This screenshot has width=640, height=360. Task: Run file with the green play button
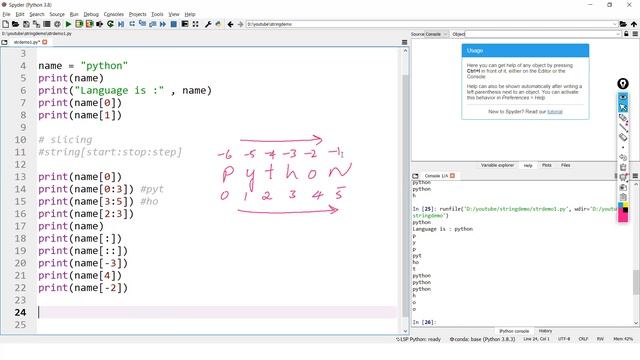[68, 24]
